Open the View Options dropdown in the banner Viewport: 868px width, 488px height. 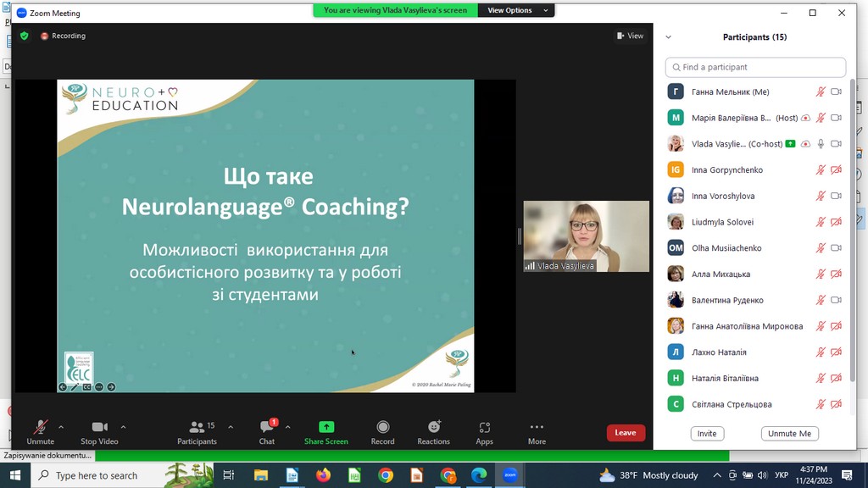[x=515, y=11]
